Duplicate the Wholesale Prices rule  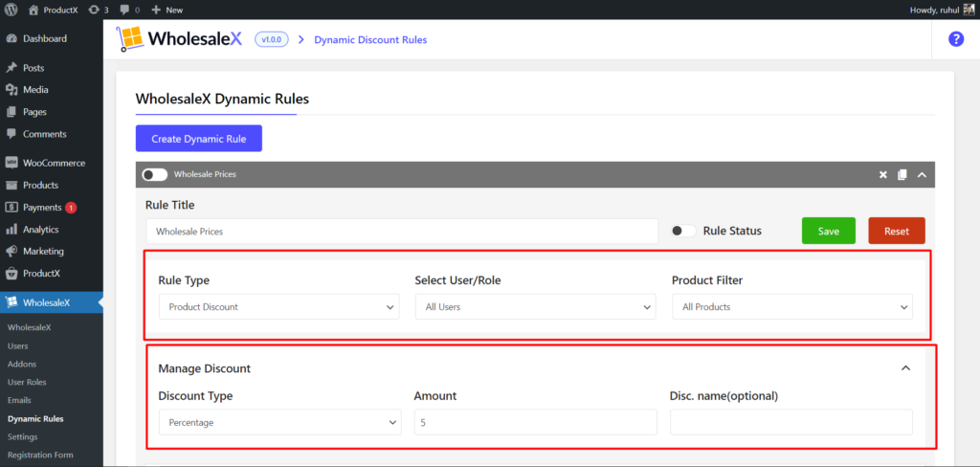[902, 175]
